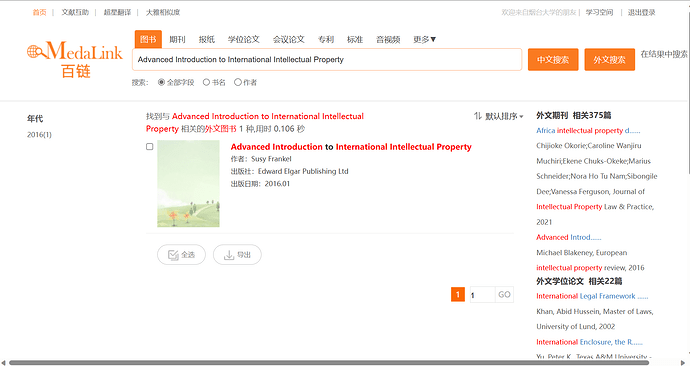The image size is (690, 366).
Task: Click 在结果中搜索 link
Action: click(664, 54)
